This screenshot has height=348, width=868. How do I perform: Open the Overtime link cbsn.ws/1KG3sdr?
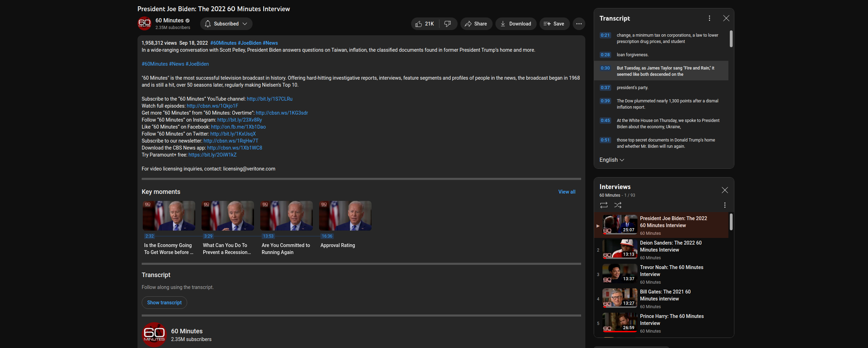click(x=282, y=113)
